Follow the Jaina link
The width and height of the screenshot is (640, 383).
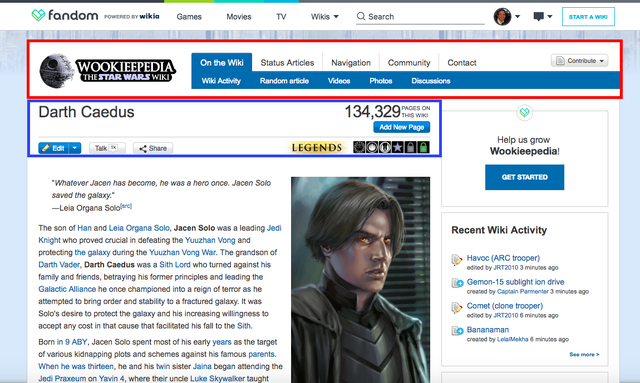pos(202,366)
